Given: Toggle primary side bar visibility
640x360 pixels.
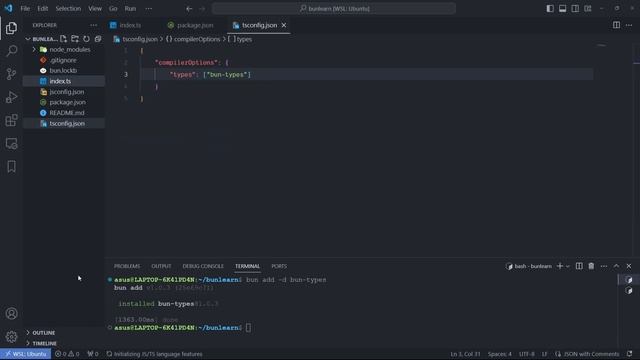Looking at the screenshot, I should click(550, 9).
